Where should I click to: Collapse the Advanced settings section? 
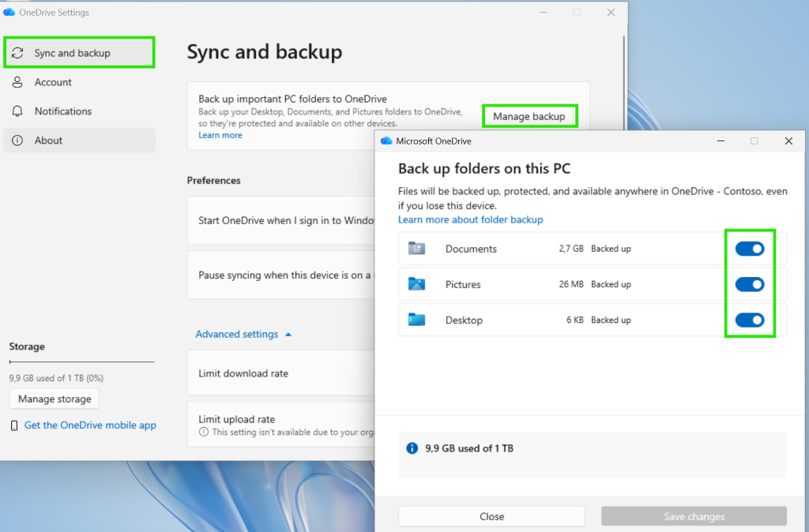(243, 334)
